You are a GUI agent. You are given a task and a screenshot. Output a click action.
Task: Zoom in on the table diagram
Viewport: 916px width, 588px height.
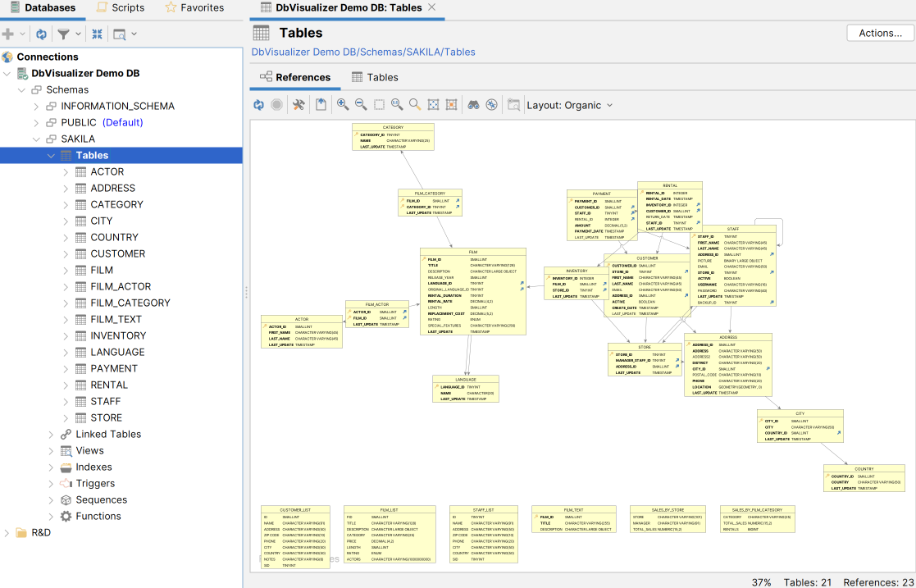point(342,104)
